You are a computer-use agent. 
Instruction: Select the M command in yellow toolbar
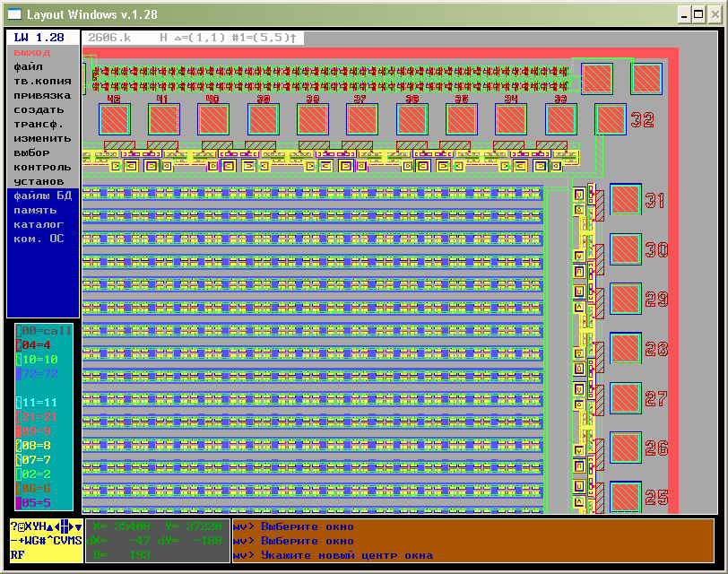[x=72, y=541]
